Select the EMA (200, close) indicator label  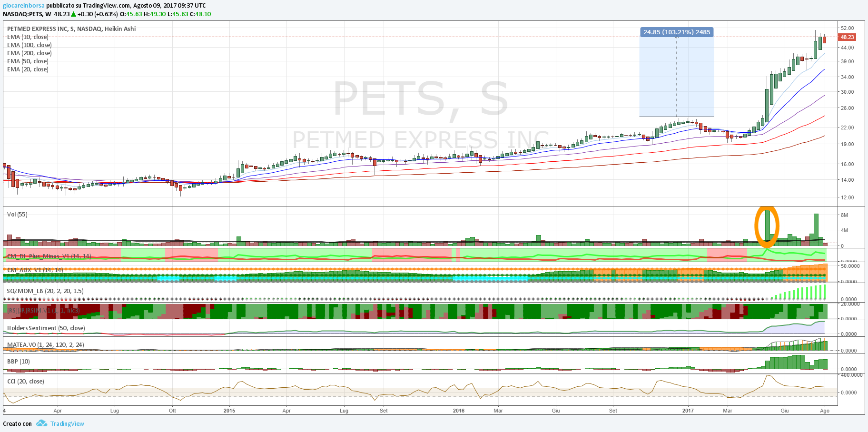pos(30,53)
